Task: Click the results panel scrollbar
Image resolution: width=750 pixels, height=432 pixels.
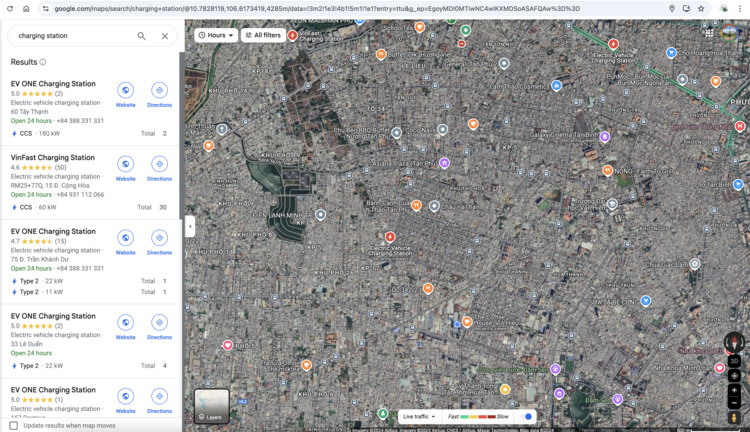Action: (x=181, y=136)
